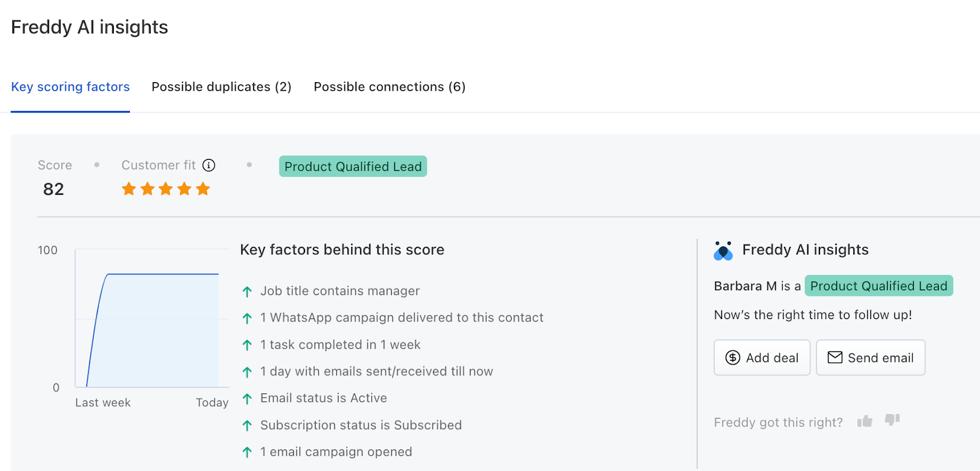
Task: Click the first customer fit star
Action: 129,189
